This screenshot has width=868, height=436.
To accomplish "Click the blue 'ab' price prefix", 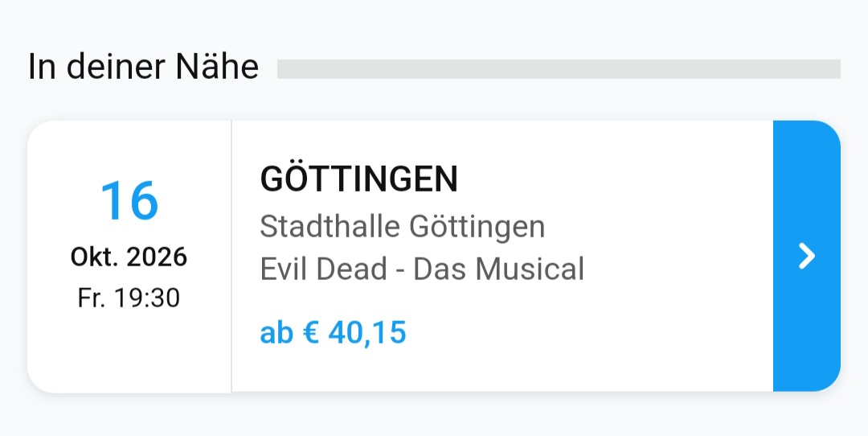I will pos(276,331).
